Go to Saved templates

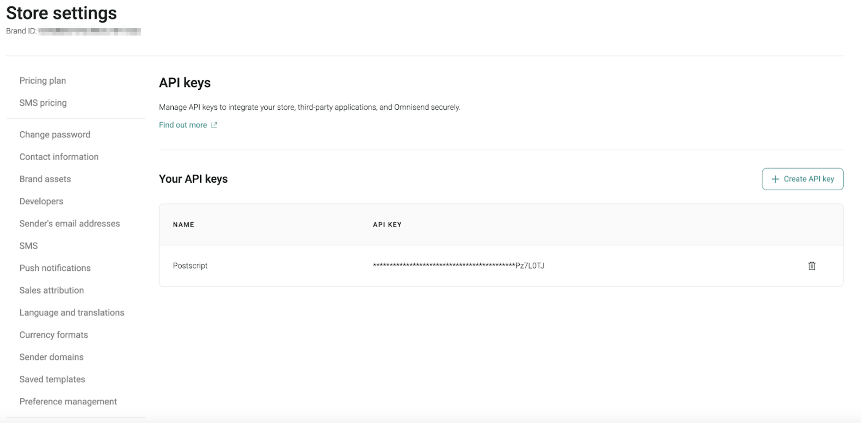[x=52, y=379]
